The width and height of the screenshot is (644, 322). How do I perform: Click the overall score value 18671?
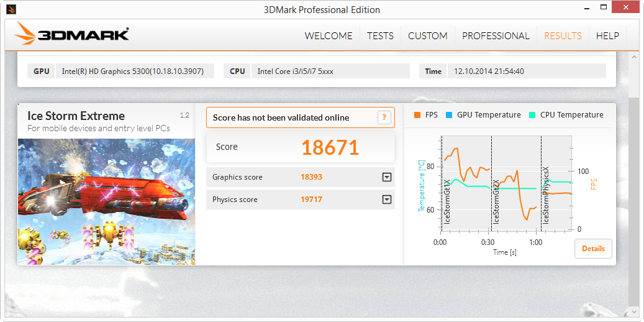[x=330, y=147]
